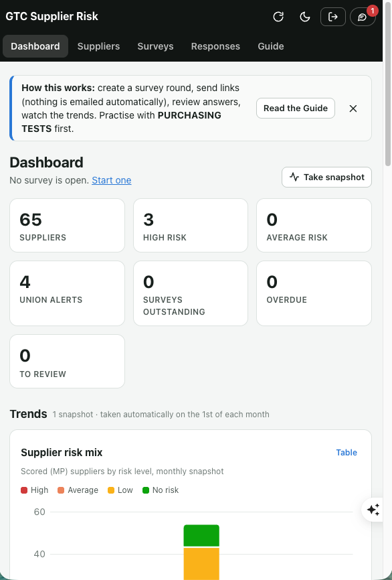Screen dimensions: 392x580
Task: Open the 0 To Review card
Action: pos(68,362)
